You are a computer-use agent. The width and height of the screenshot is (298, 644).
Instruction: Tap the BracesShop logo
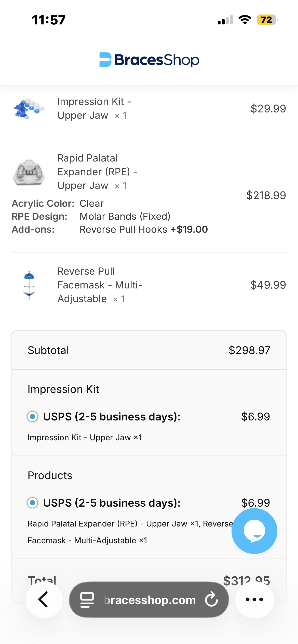149,60
